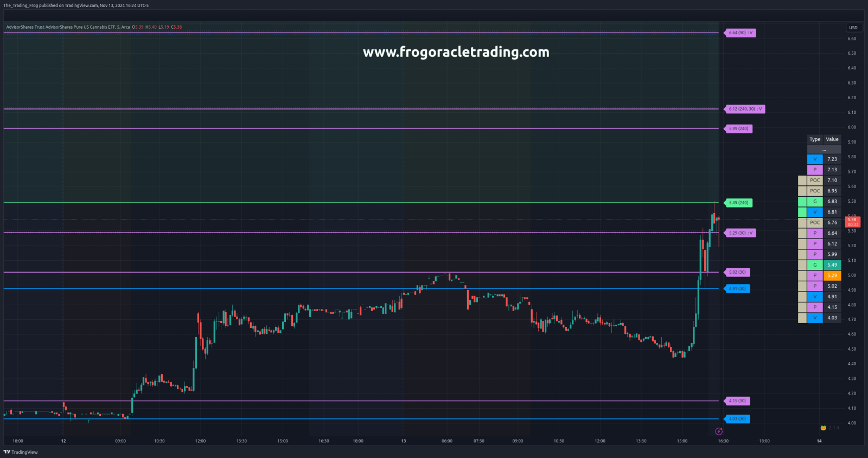Click the 6.00 mark on price axis
The width and height of the screenshot is (868, 458).
(852, 127)
